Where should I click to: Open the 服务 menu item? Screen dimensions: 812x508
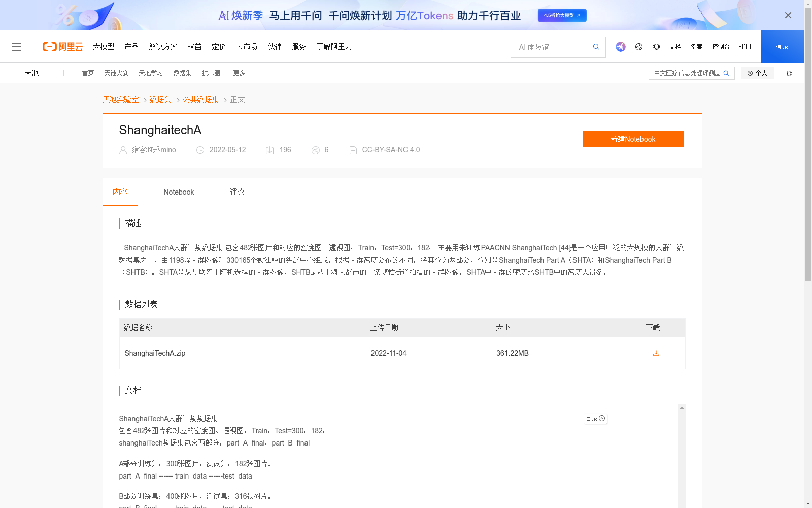[299, 47]
